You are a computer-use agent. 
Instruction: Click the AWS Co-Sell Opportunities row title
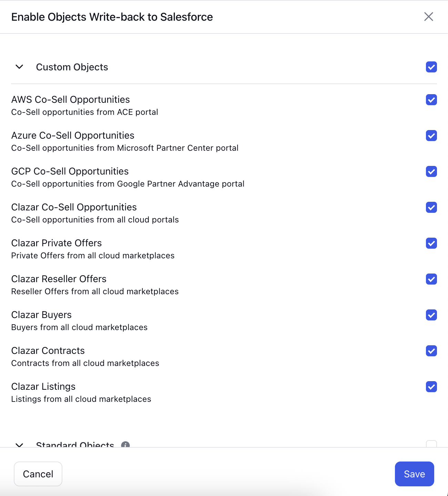(71, 99)
